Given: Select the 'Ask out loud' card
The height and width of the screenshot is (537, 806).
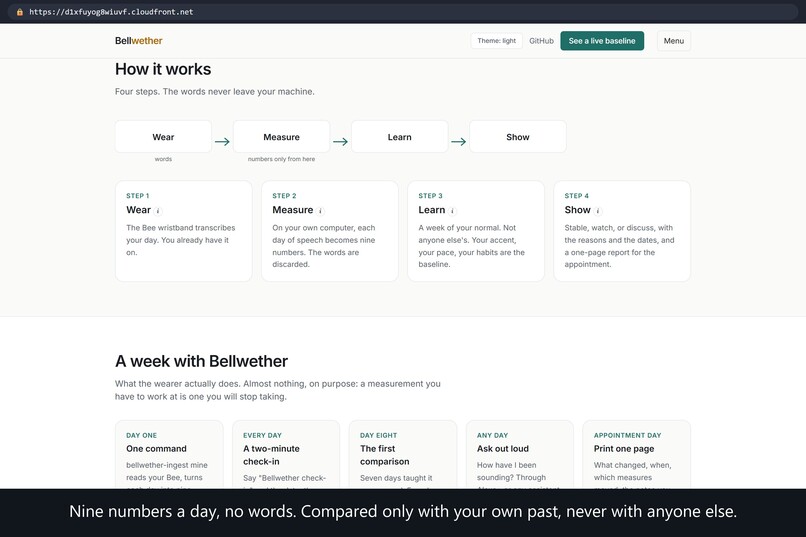Looking at the screenshot, I should click(x=520, y=455).
